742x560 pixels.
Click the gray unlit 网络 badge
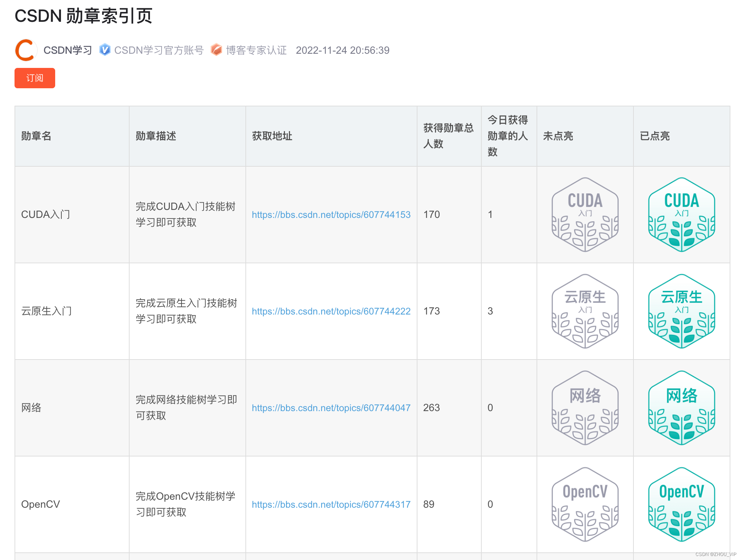pos(585,408)
